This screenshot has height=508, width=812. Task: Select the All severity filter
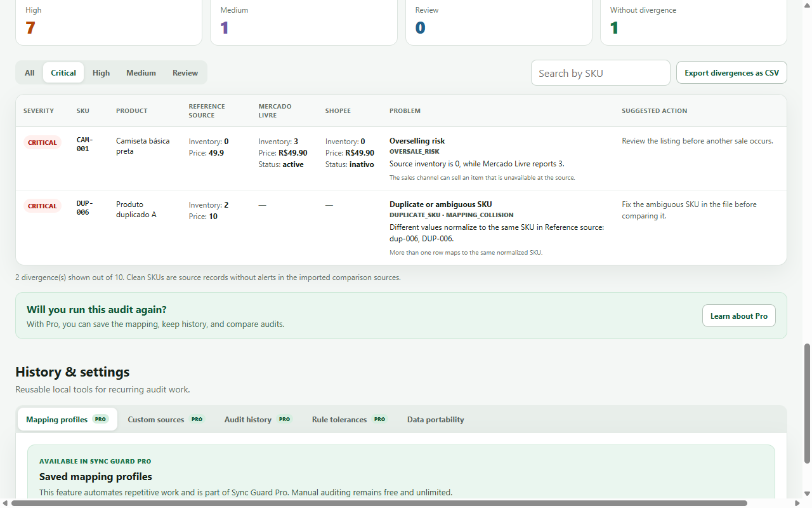click(30, 73)
